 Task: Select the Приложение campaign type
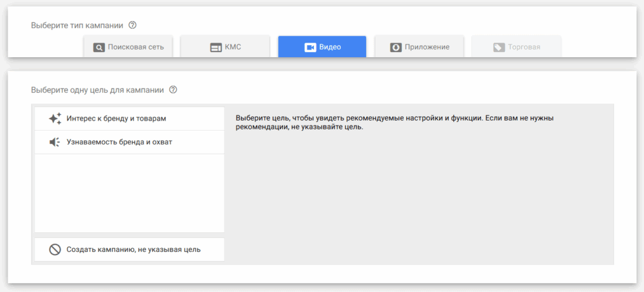pos(419,46)
